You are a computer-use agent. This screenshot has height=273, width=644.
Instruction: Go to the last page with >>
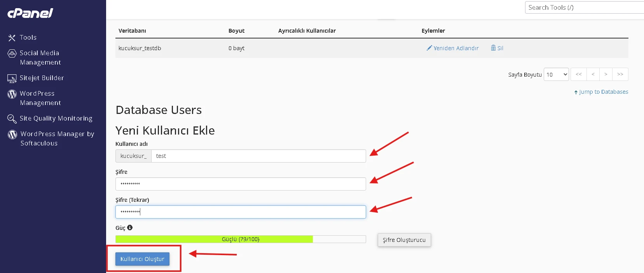(620, 74)
